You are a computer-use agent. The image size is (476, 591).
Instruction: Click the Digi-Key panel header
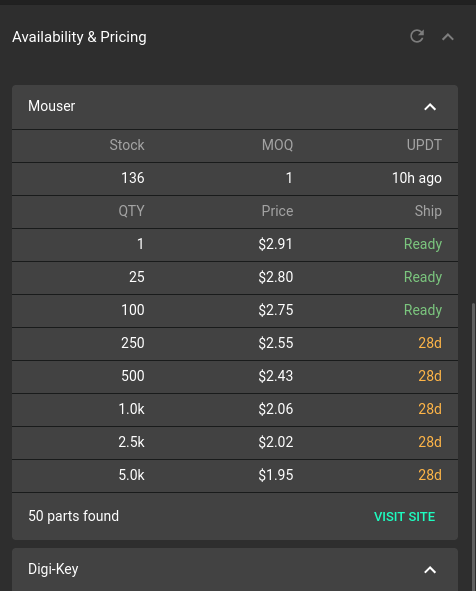click(x=235, y=570)
